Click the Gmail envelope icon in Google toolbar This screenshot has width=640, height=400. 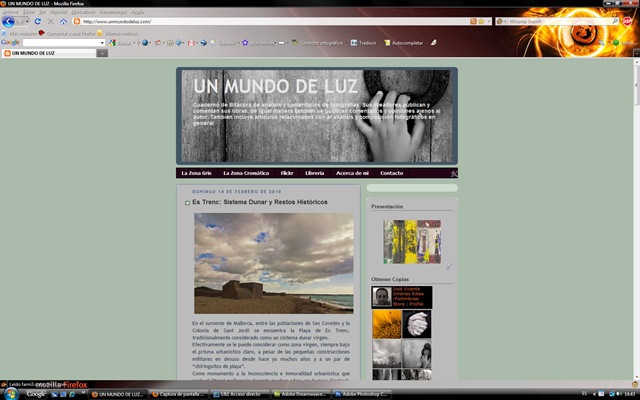(191, 43)
